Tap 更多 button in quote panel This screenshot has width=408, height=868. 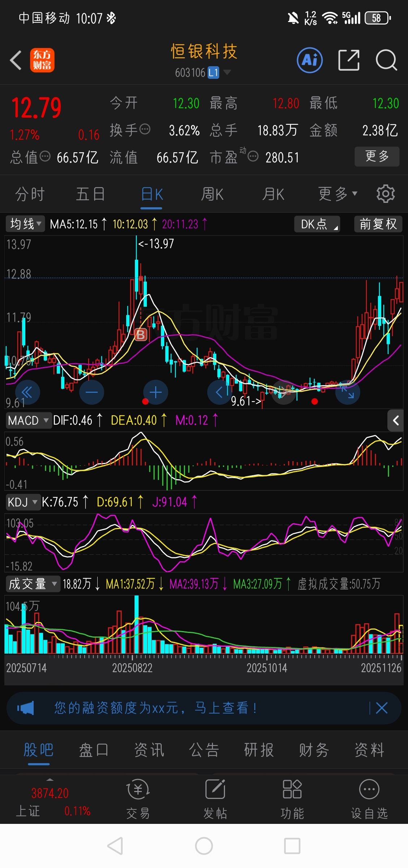pyautogui.click(x=377, y=156)
